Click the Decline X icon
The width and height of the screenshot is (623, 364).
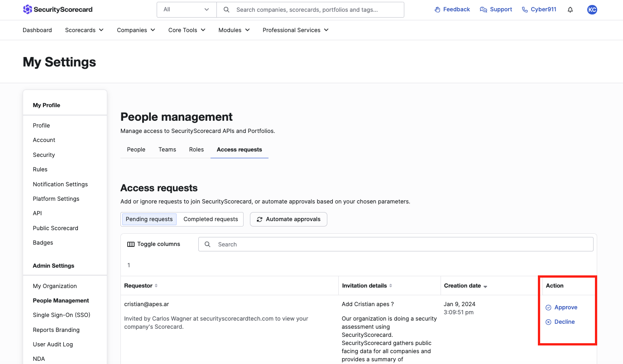click(x=548, y=322)
